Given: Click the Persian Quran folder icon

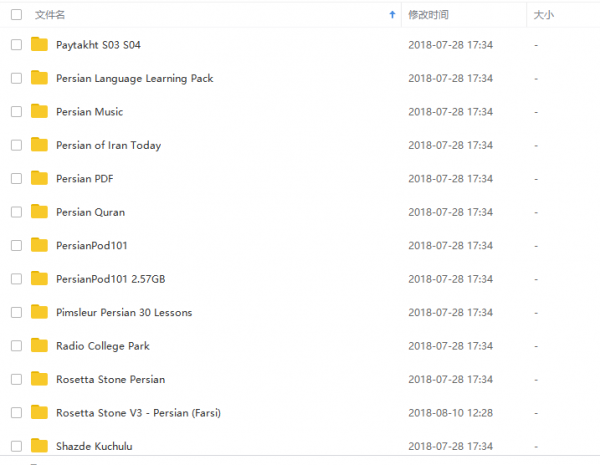Looking at the screenshot, I should click(x=39, y=212).
